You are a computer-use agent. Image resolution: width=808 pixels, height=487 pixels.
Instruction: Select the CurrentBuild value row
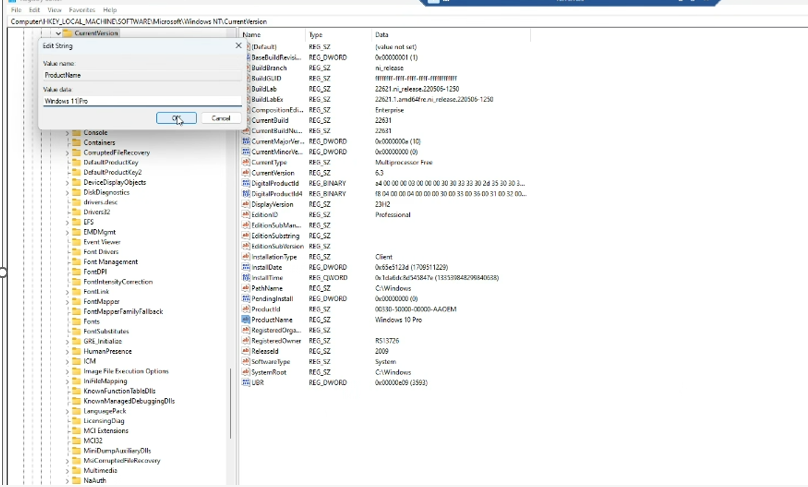point(385,120)
